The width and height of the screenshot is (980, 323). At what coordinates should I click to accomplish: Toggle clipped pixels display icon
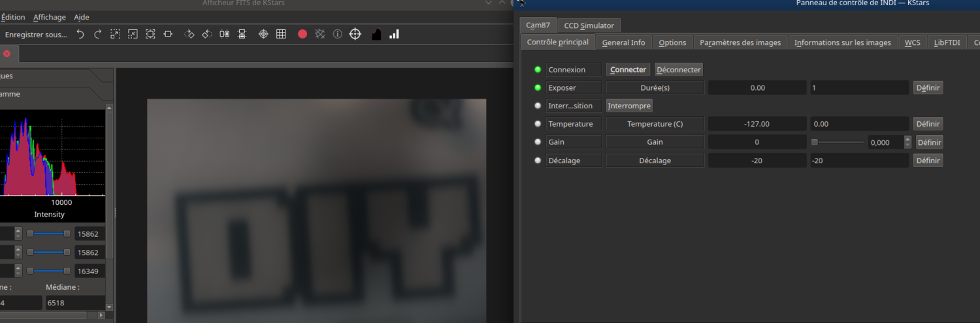point(320,34)
